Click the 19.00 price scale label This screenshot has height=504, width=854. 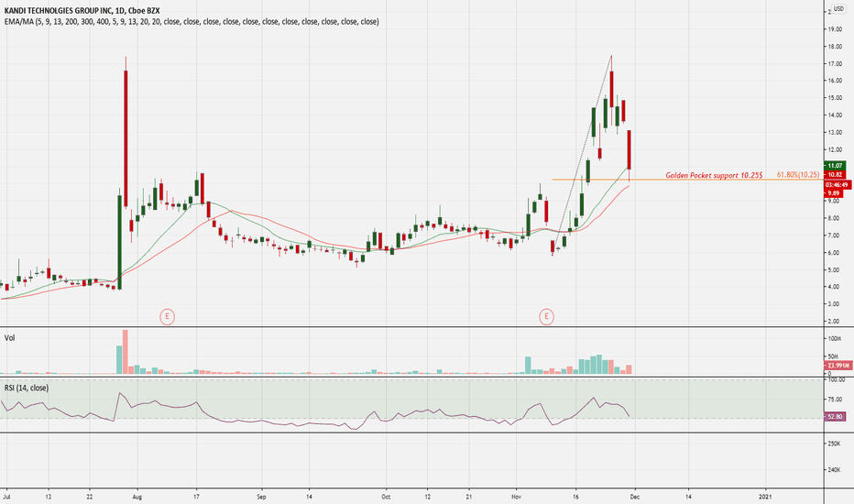click(x=835, y=29)
